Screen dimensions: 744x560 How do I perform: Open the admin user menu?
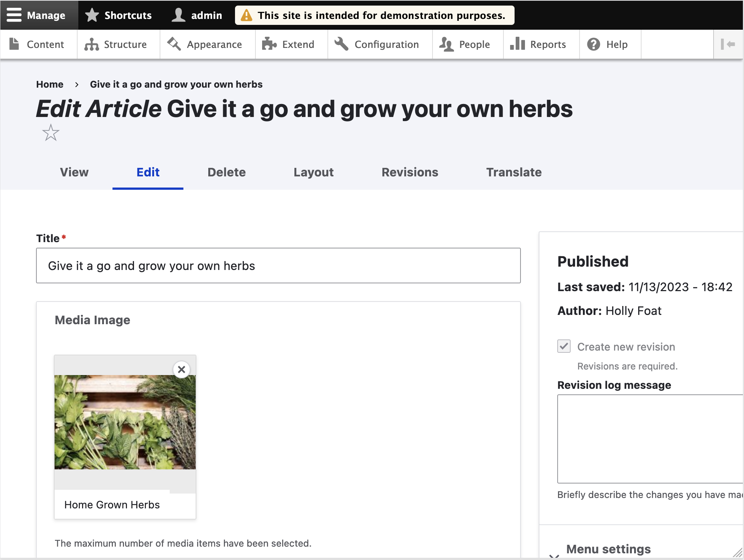(x=197, y=15)
